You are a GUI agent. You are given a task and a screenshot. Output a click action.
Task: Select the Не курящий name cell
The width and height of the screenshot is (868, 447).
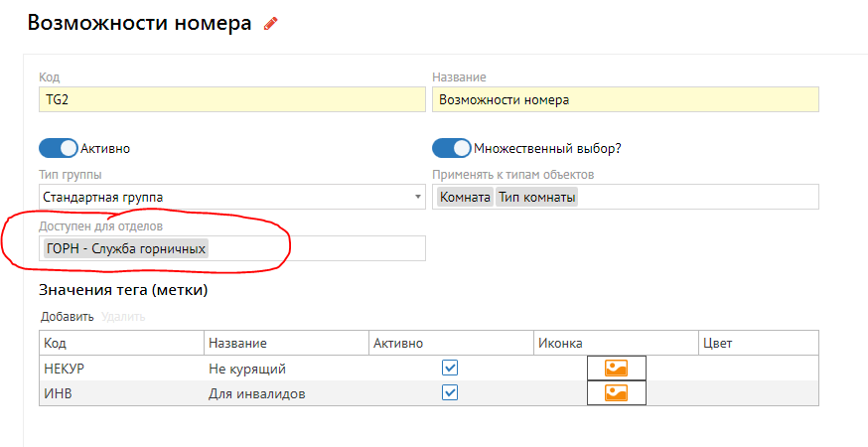247,369
